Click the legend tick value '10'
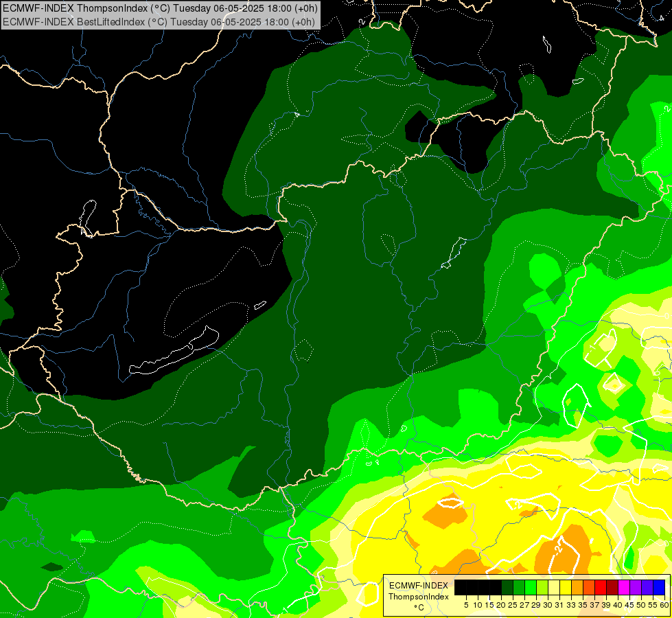Screen dimensions: 672x618 (x=478, y=605)
